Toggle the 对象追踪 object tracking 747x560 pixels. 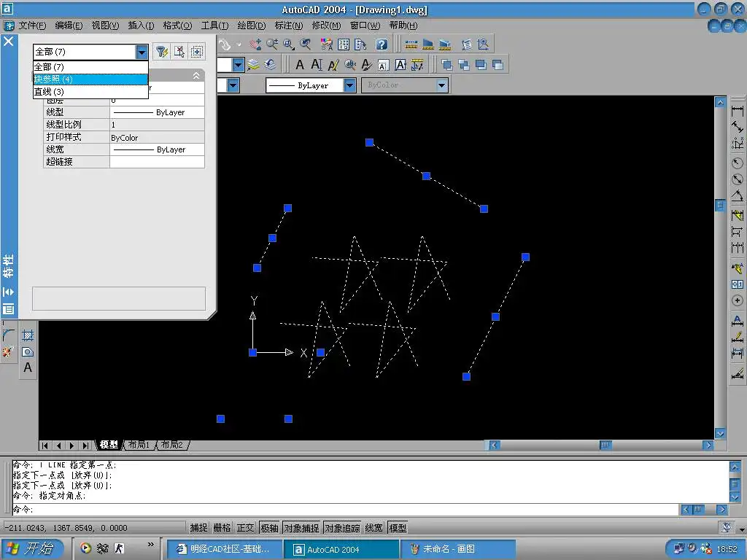(x=343, y=528)
